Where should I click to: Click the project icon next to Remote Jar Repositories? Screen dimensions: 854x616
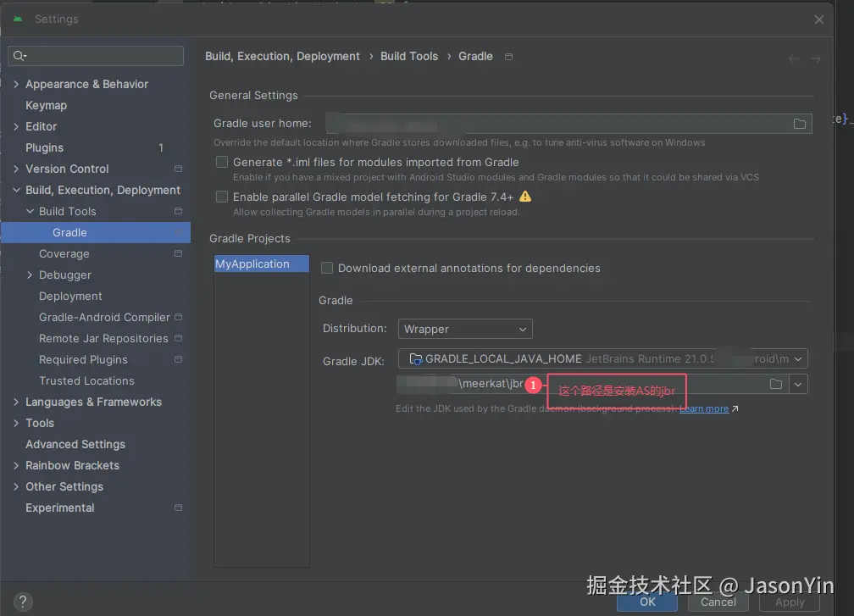(x=178, y=338)
